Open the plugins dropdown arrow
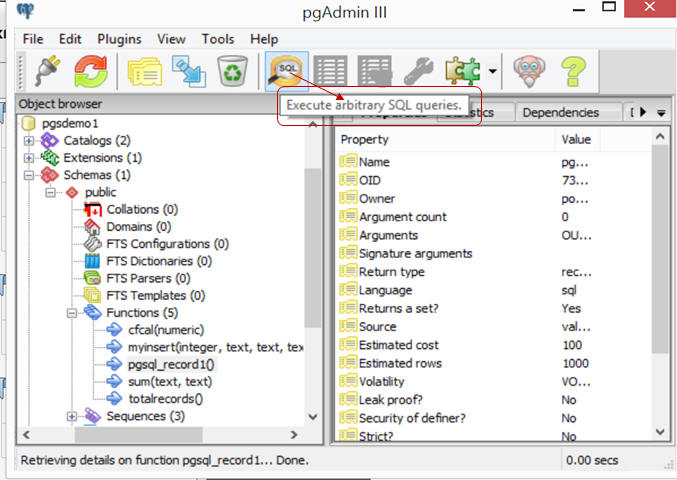This screenshot has height=480, width=677. click(493, 71)
